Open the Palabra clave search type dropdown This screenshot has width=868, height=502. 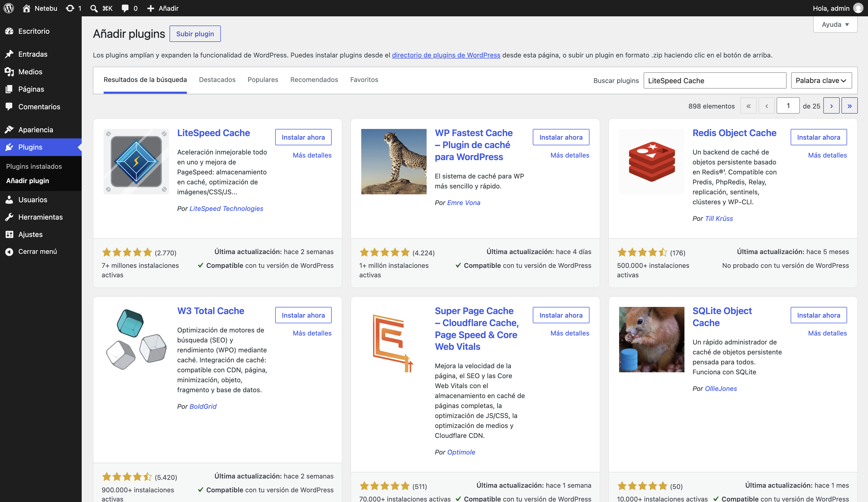click(x=821, y=80)
